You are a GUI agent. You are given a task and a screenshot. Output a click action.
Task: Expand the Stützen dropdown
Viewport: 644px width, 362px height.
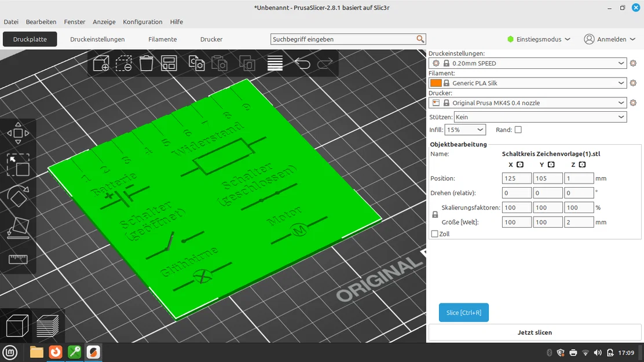(x=540, y=117)
